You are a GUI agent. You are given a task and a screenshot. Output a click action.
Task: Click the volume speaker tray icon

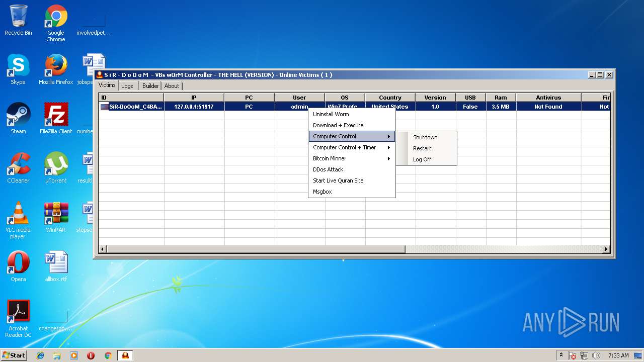pyautogui.click(x=596, y=355)
